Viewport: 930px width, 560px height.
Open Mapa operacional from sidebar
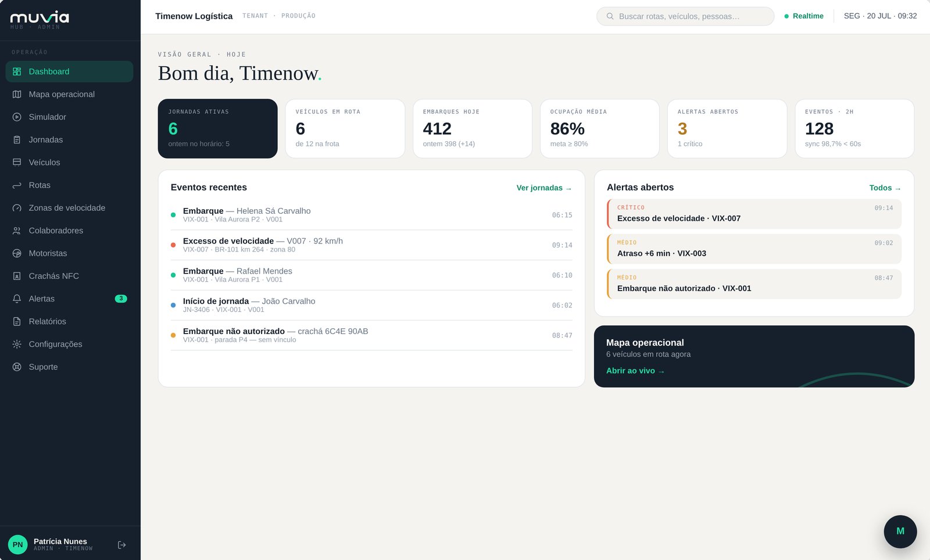pos(69,94)
